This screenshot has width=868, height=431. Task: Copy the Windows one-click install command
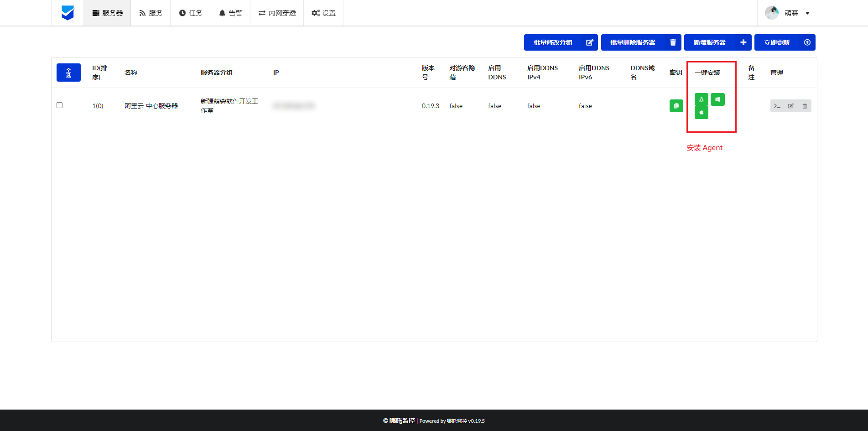click(x=717, y=99)
